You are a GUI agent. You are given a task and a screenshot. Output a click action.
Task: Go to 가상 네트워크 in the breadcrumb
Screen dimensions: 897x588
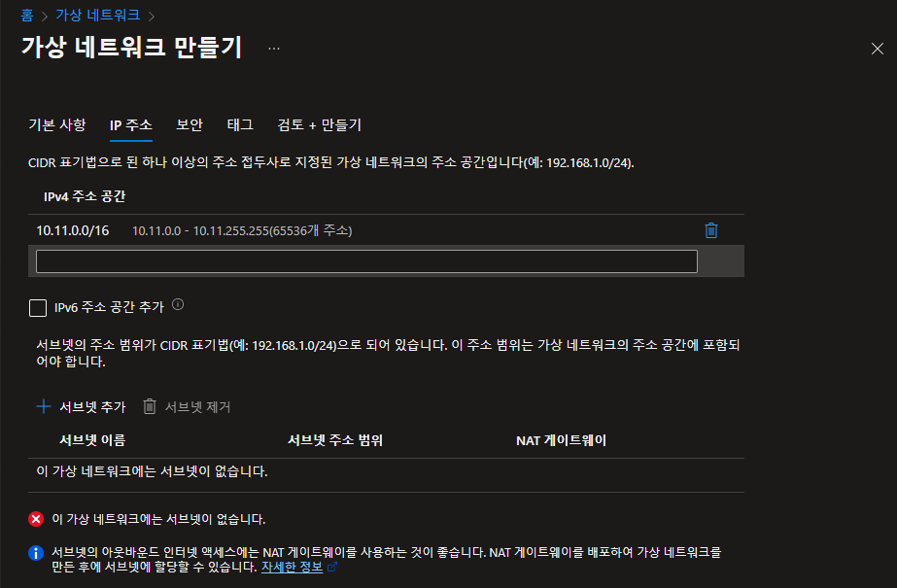point(98,16)
